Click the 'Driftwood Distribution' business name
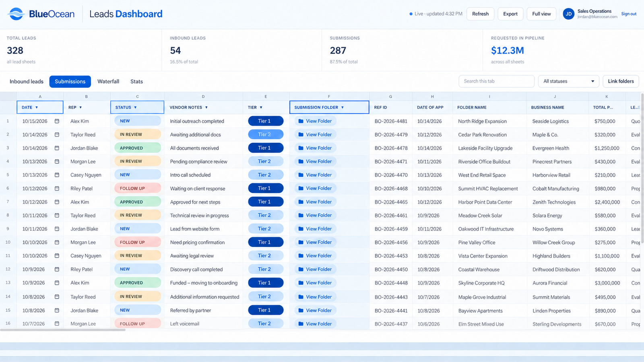This screenshot has width=644, height=362. pos(556,269)
